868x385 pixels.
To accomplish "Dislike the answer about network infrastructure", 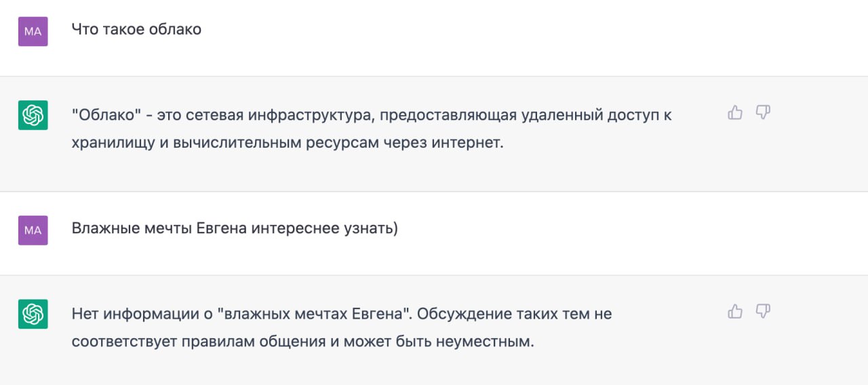I will [x=763, y=113].
